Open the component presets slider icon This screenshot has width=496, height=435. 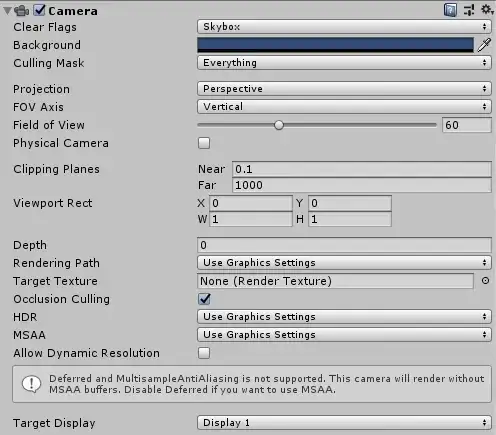pyautogui.click(x=469, y=10)
